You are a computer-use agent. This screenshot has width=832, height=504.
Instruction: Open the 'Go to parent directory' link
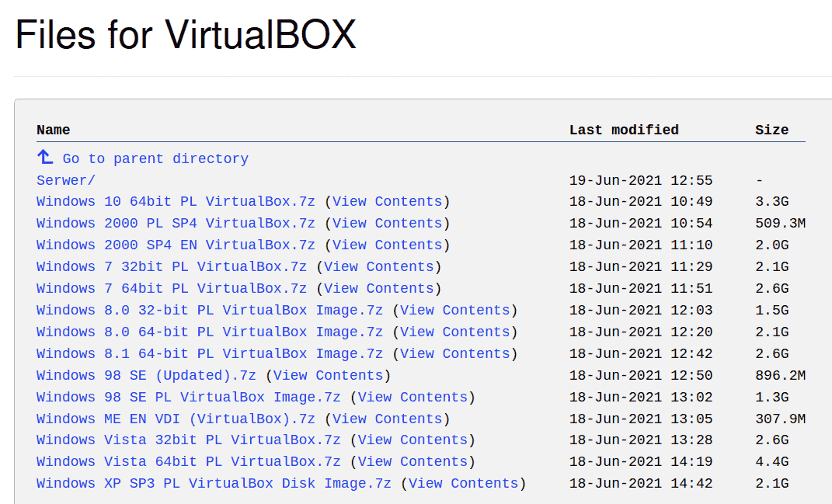pyautogui.click(x=155, y=158)
